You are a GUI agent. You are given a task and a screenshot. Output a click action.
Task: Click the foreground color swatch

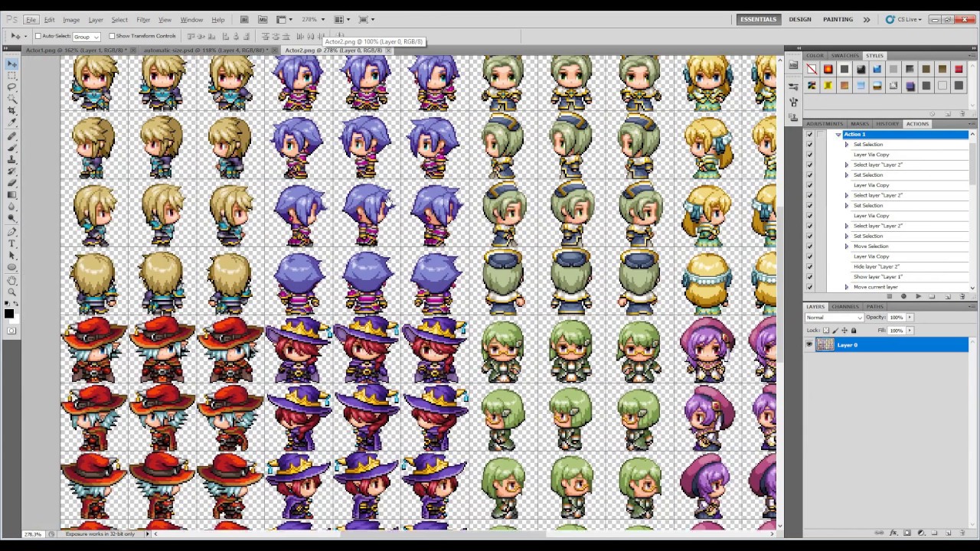click(x=8, y=312)
